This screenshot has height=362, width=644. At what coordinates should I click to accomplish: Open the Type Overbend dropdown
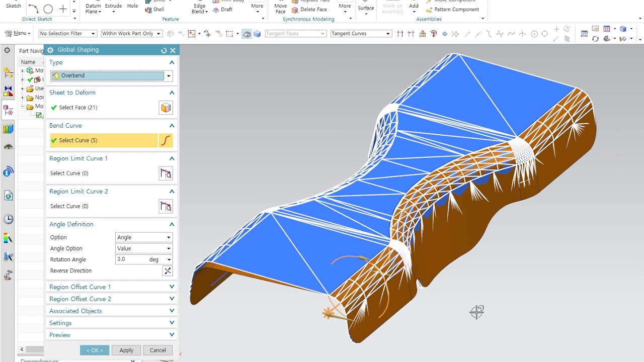(x=169, y=76)
